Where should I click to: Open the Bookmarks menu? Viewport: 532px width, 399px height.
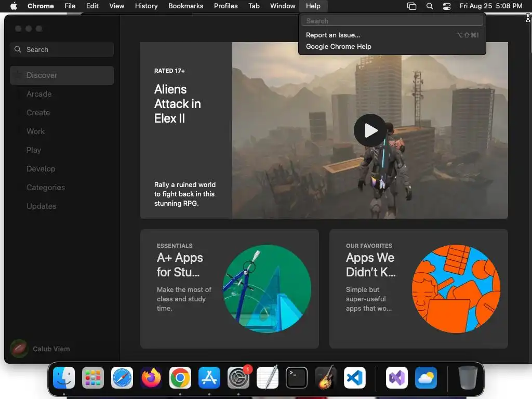[x=185, y=6]
